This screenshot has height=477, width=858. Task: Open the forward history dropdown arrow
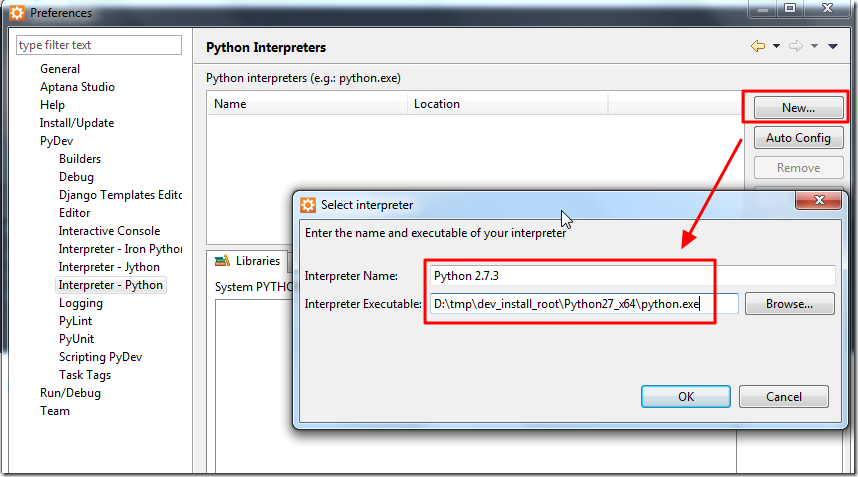tap(814, 46)
